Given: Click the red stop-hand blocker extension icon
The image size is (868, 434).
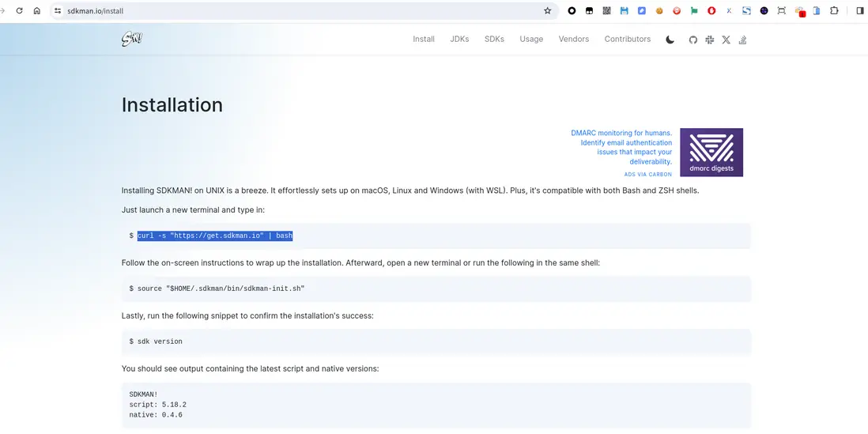Looking at the screenshot, I should pyautogui.click(x=712, y=10).
